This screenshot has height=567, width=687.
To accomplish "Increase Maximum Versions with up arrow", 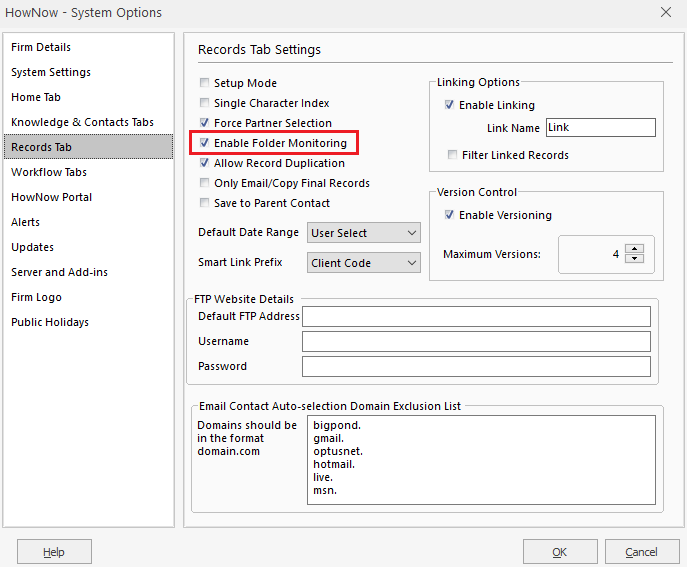I will coord(634,249).
